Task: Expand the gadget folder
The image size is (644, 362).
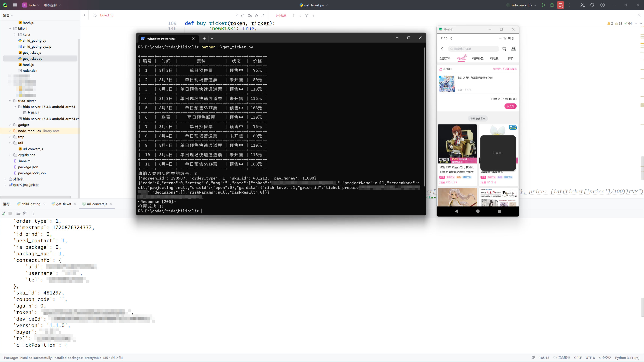Action: pos(10,125)
